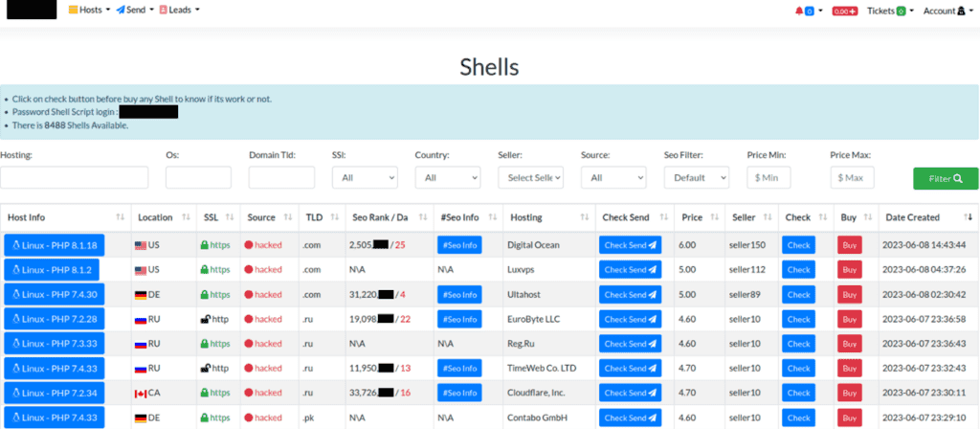Click the TLD column sort arrows
The height and width of the screenshot is (429, 980).
pyautogui.click(x=335, y=217)
